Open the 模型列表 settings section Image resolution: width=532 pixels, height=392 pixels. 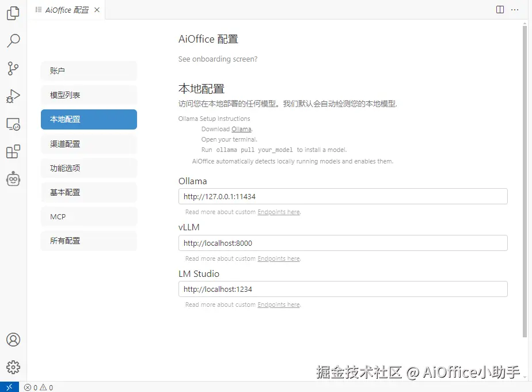pyautogui.click(x=89, y=96)
